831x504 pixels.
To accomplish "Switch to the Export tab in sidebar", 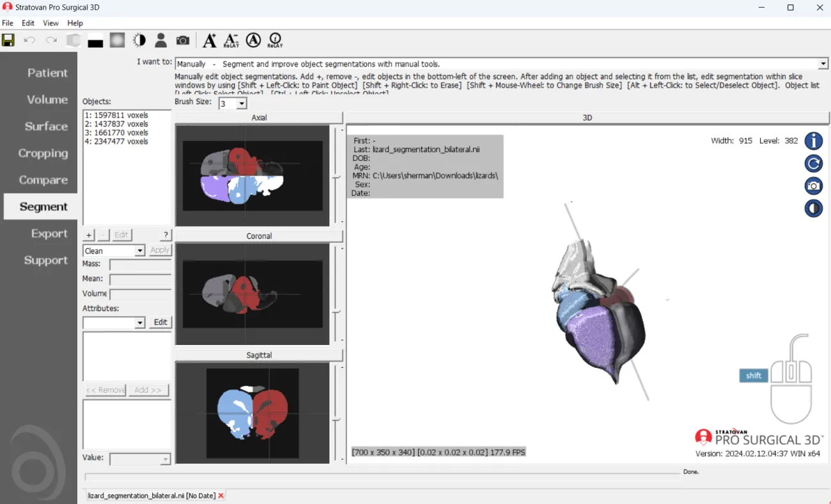I will tap(49, 234).
